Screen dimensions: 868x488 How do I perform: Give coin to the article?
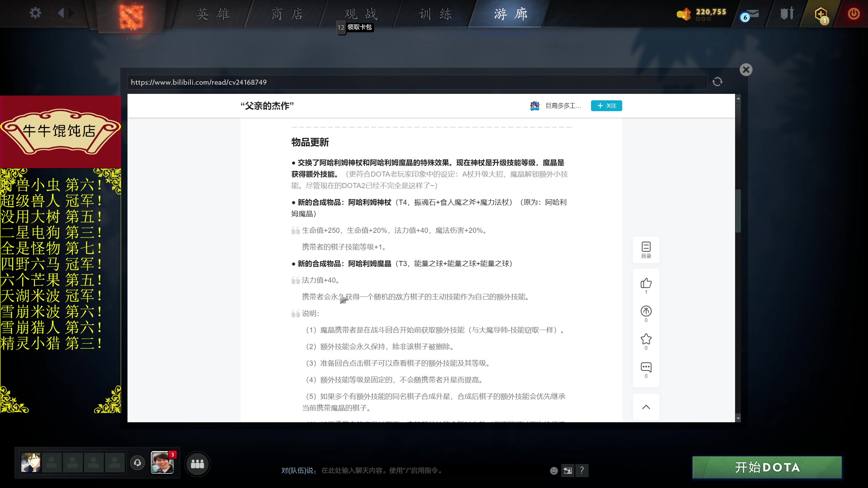(x=646, y=311)
